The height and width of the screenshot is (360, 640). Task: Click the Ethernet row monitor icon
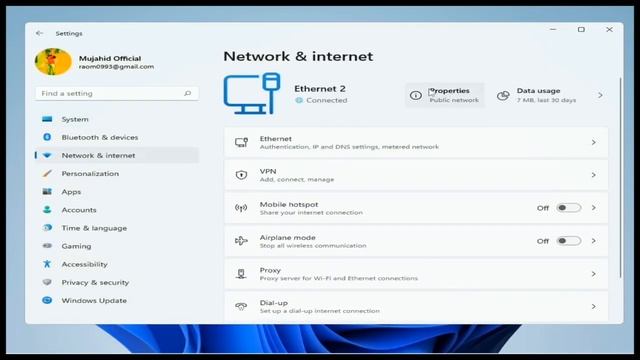coord(241,142)
